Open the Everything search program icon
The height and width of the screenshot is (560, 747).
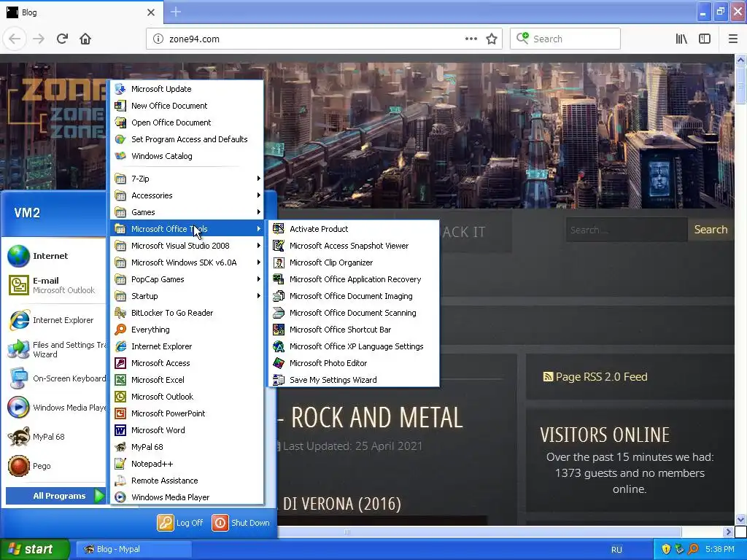[x=120, y=330]
